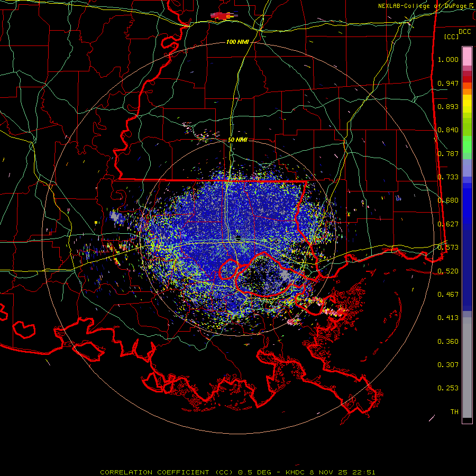The image size is (476, 476).
Task: Click the 0.840 legend value
Action: 448,130
